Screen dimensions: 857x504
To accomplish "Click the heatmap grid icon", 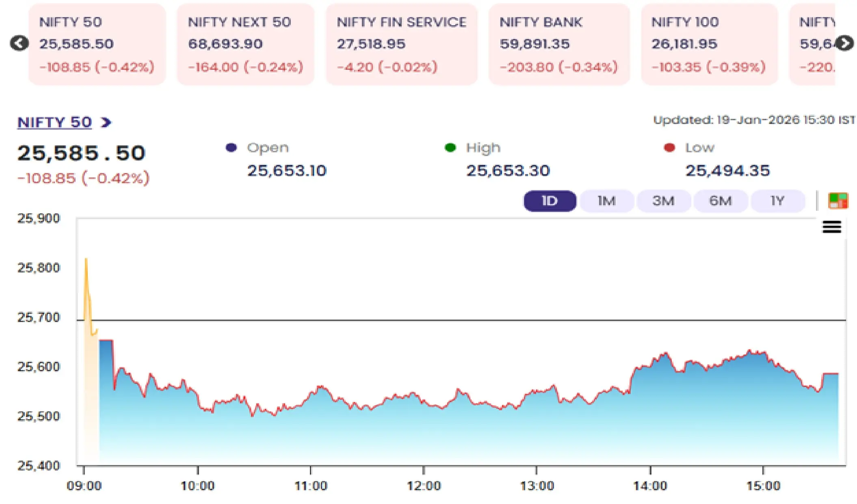I will click(838, 201).
